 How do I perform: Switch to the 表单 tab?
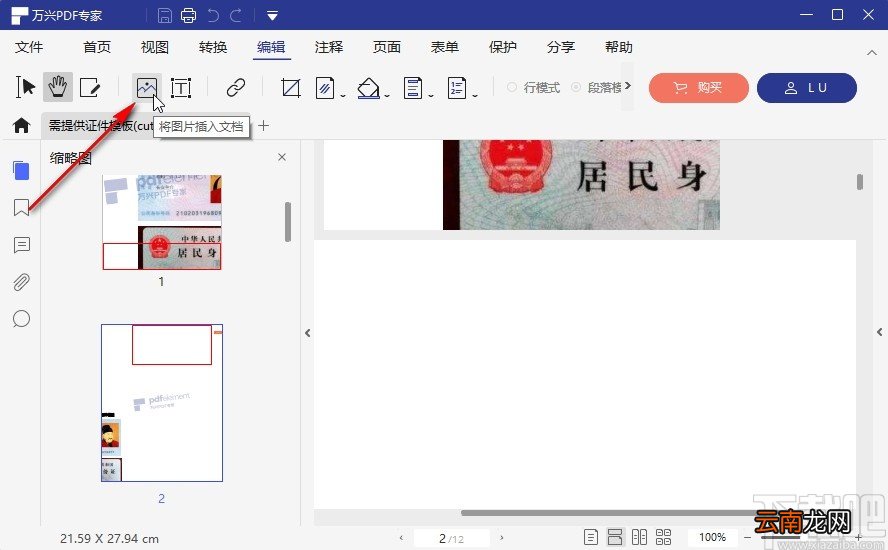click(x=445, y=47)
